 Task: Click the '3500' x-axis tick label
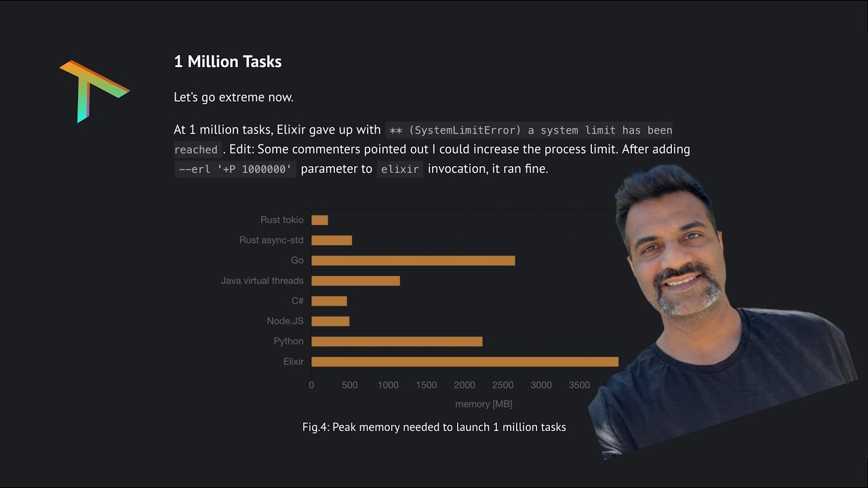579,386
